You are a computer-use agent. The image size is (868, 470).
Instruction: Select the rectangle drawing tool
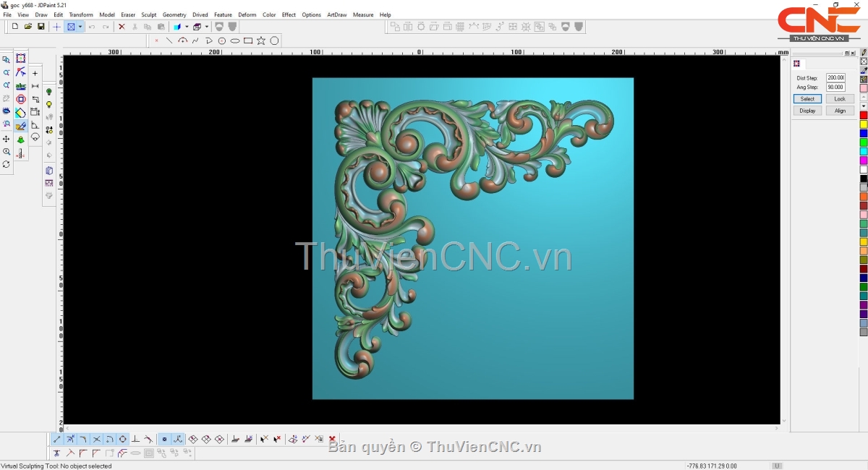[248, 41]
